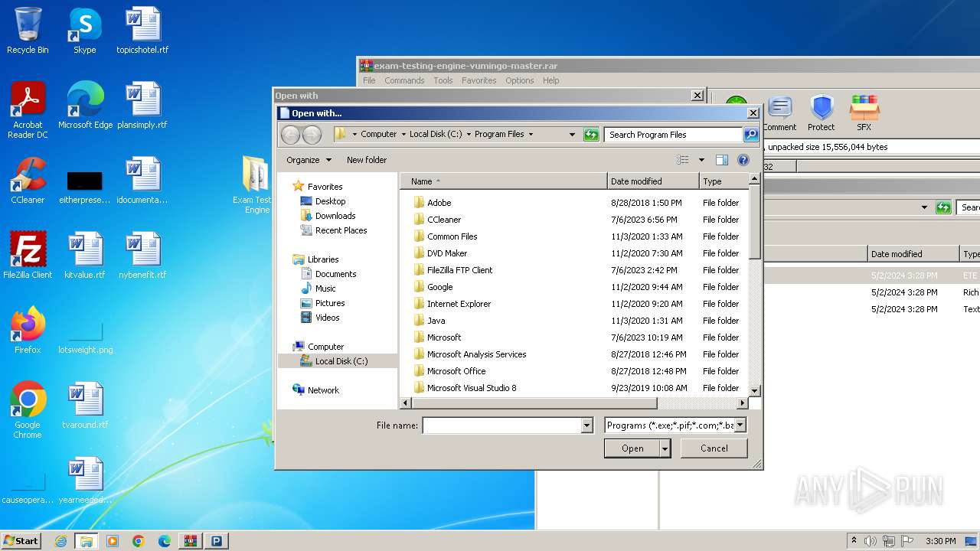The image size is (980, 551).
Task: Click the file list scroll down arrow
Action: click(x=754, y=391)
